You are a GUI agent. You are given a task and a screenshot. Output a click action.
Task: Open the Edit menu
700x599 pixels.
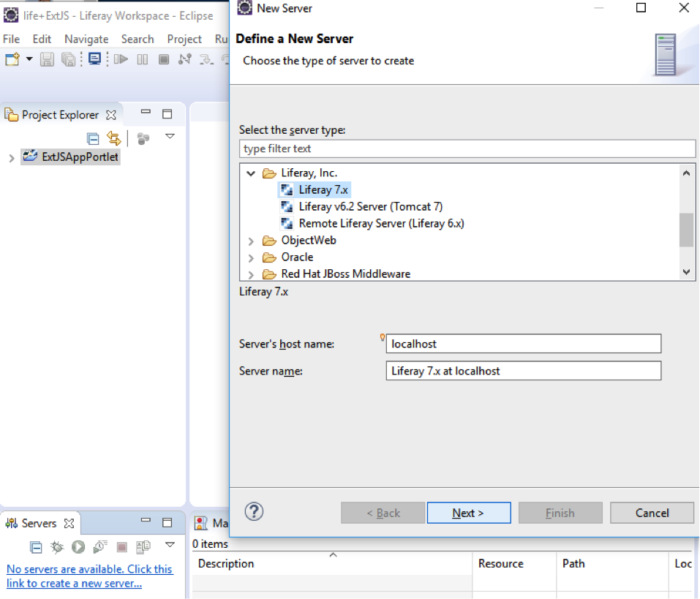(42, 39)
